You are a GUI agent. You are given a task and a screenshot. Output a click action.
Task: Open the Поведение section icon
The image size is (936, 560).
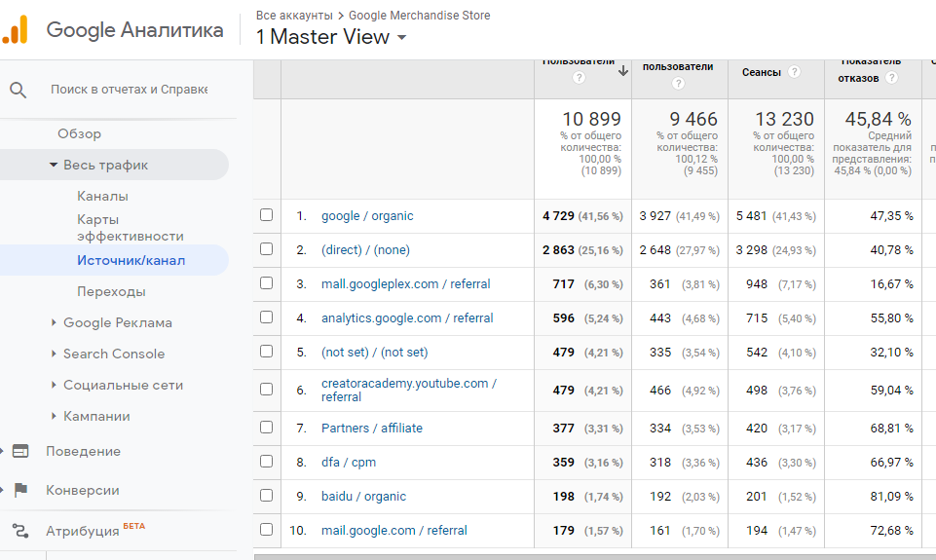20,451
